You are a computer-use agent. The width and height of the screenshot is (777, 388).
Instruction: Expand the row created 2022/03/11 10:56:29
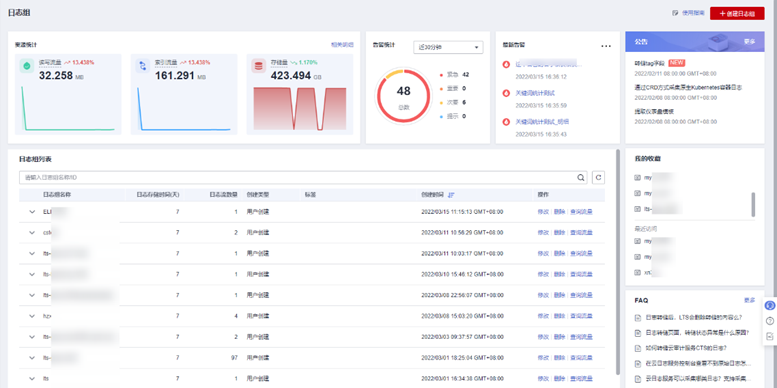coord(32,233)
